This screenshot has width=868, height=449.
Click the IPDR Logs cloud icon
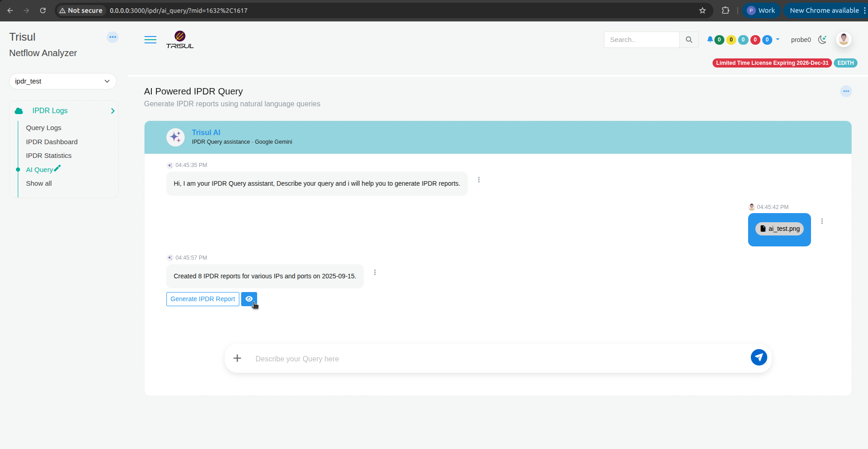19,111
